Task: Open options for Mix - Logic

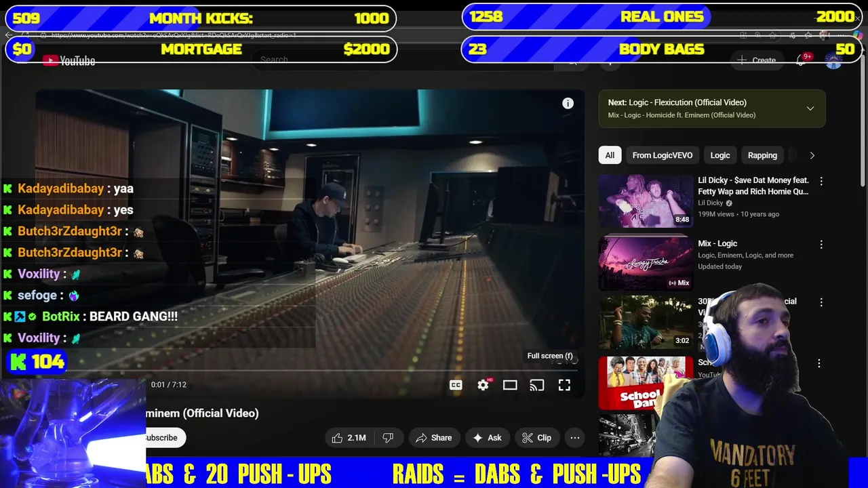Action: 821,244
